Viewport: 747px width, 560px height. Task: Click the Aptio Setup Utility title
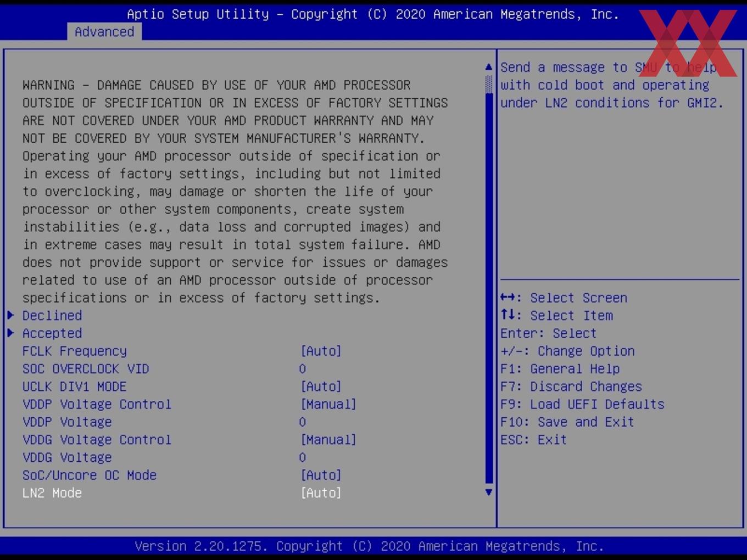373,14
